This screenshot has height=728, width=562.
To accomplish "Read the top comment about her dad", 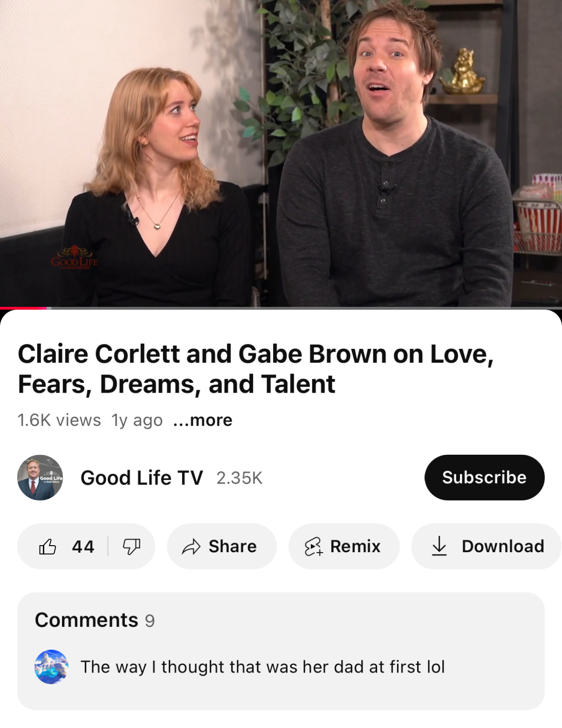I will 263,667.
